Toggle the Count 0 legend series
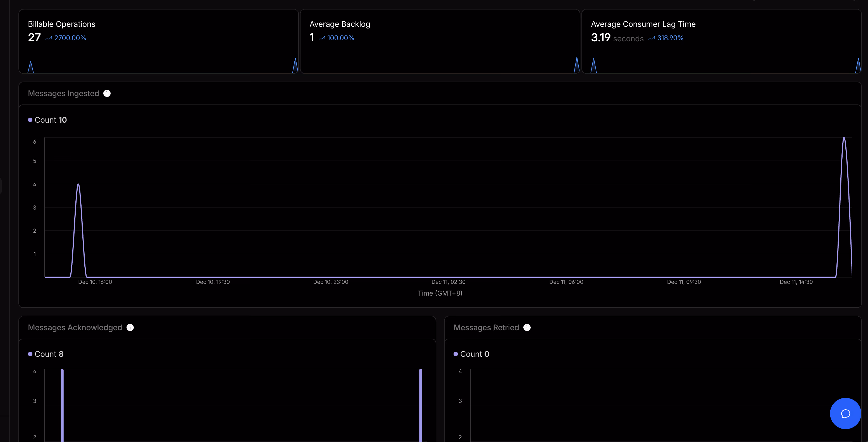Viewport: 868px width, 442px height. (x=471, y=354)
